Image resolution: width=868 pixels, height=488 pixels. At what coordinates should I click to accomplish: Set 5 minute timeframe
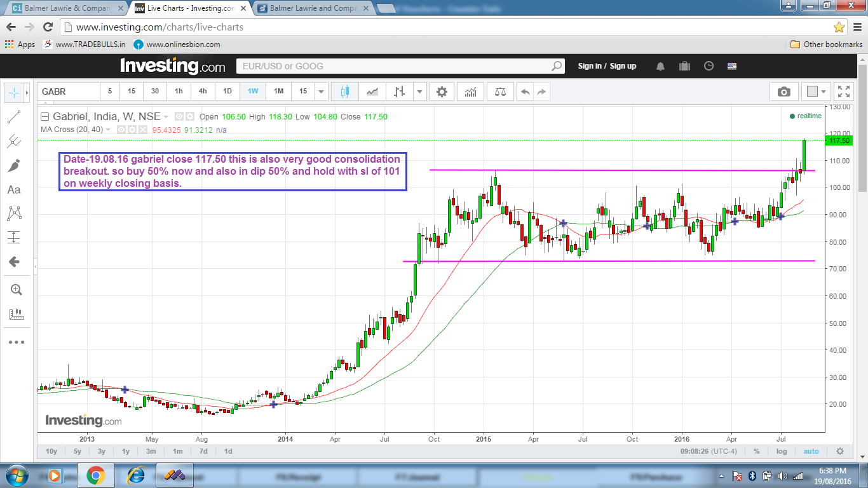point(109,91)
